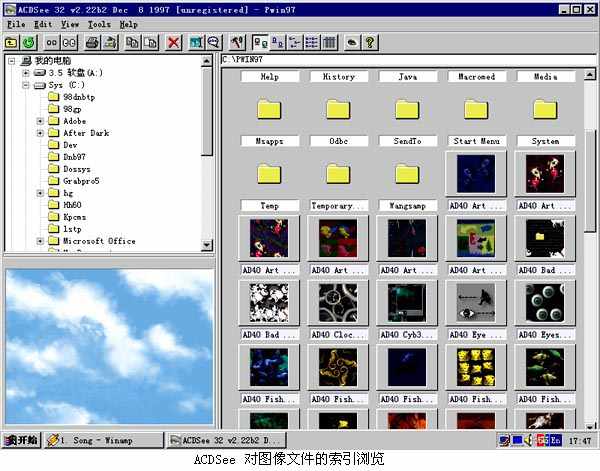Click the folder tree vertical scrollbar thumb
The height and width of the screenshot is (471, 600).
pos(207,110)
